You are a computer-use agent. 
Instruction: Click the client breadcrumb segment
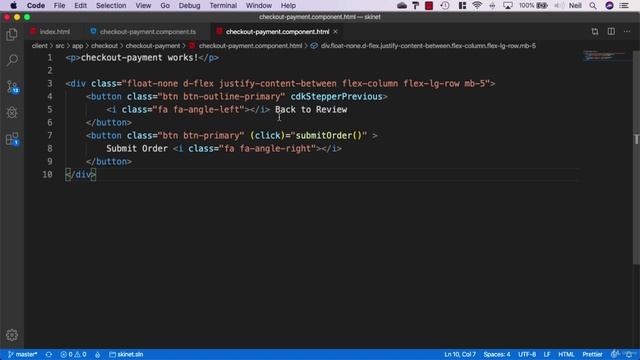pos(40,46)
